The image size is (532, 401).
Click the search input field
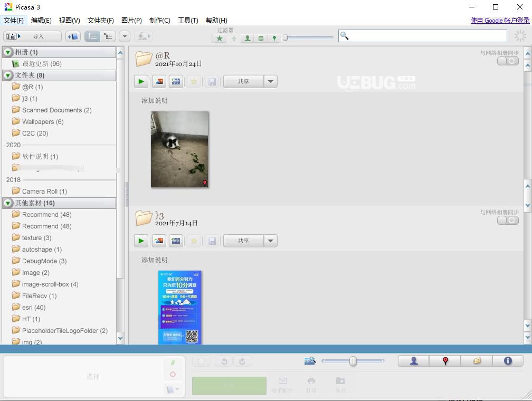coord(422,36)
